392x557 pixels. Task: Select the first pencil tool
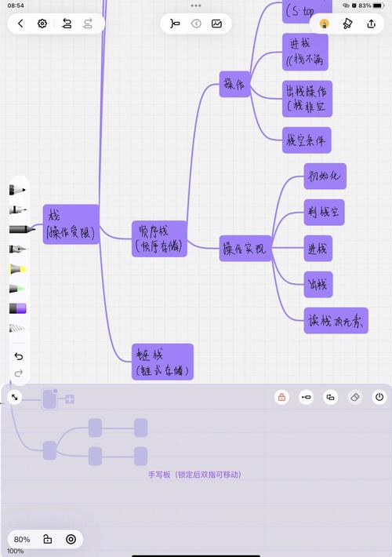(x=17, y=190)
